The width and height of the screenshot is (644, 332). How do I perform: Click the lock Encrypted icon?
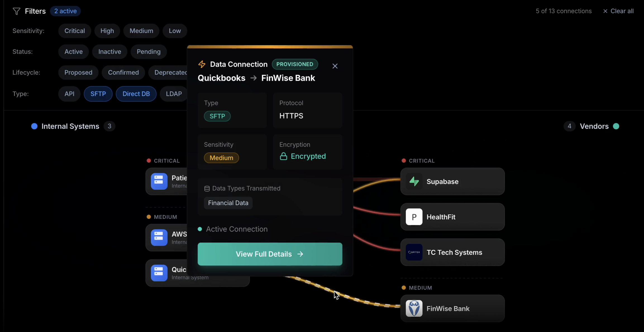click(283, 156)
